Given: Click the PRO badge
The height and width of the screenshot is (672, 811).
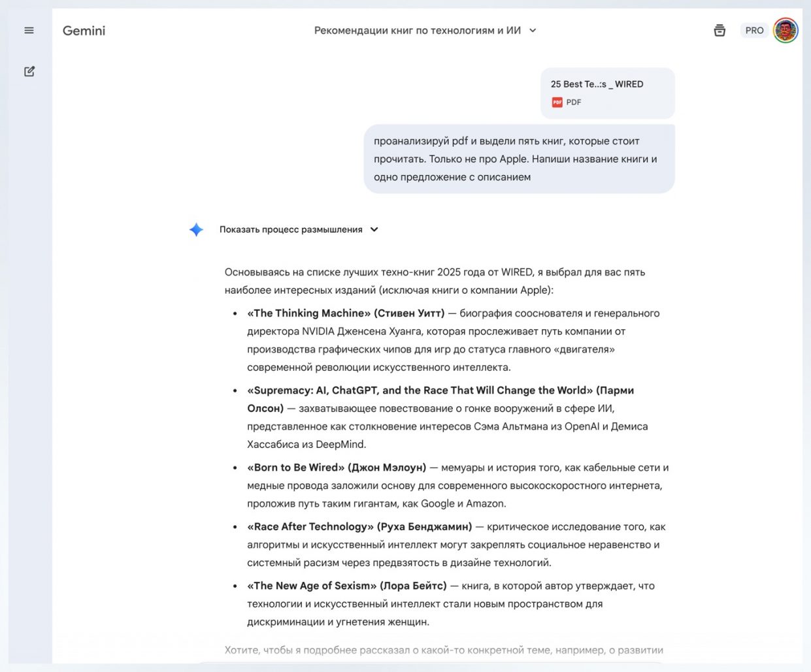Looking at the screenshot, I should pos(754,31).
